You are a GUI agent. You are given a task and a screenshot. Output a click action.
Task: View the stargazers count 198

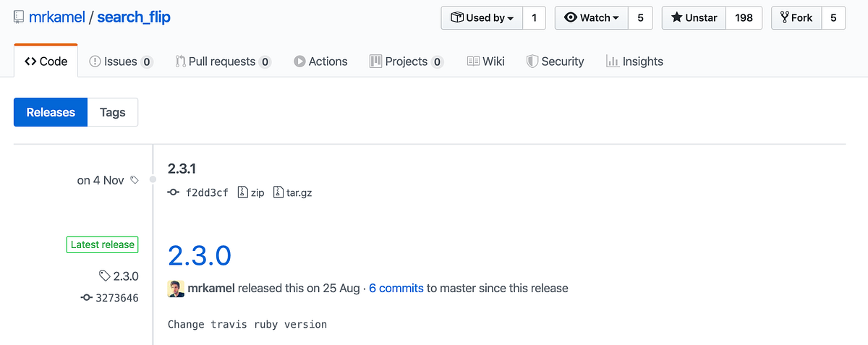pyautogui.click(x=744, y=18)
